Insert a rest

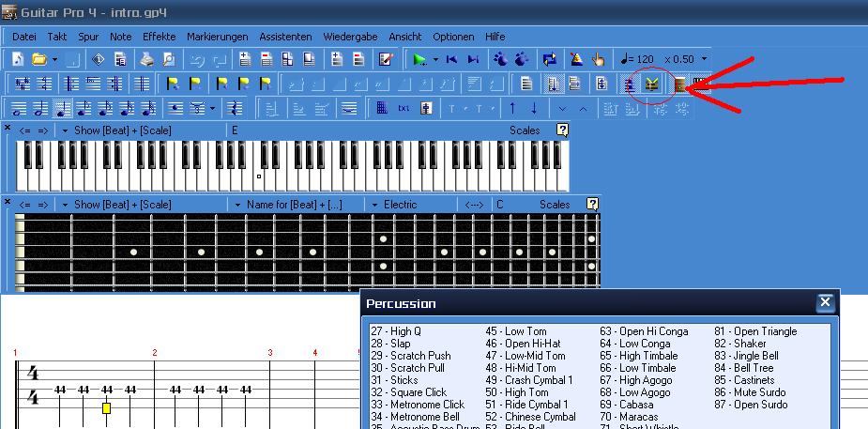[x=235, y=109]
